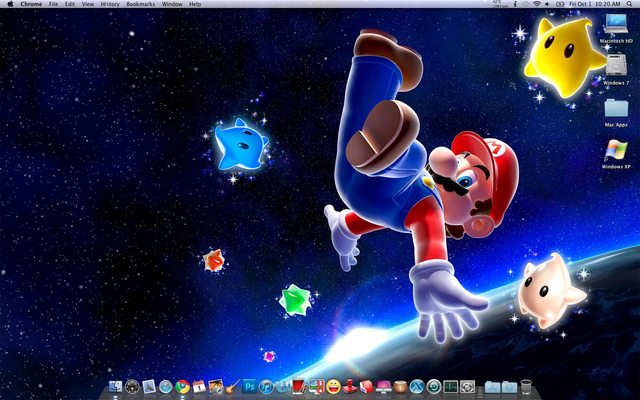
Task: Click the info 'i' menu bar icon
Action: (515, 4)
